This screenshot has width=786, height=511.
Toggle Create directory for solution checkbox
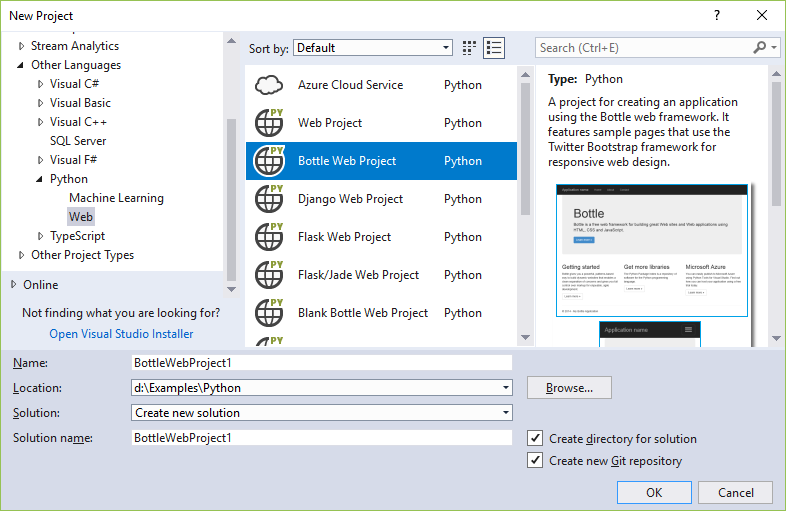[x=535, y=438]
